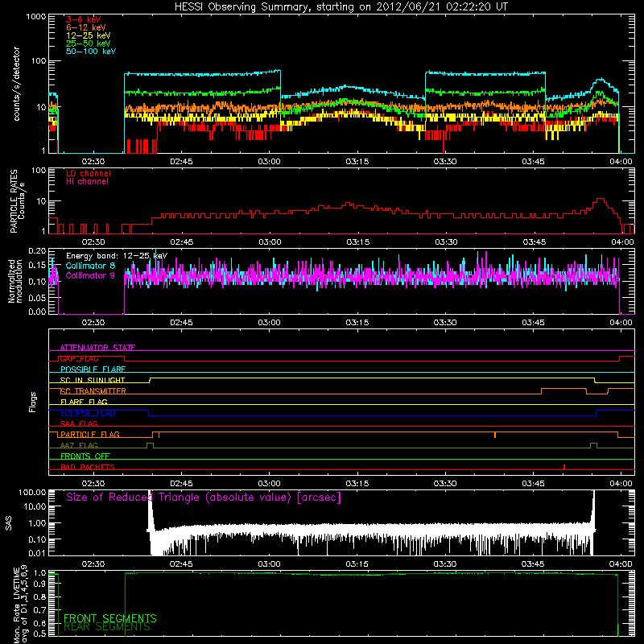Select the 25-50 keV legend label
Image resolution: width=644 pixels, height=644 pixels.
click(x=89, y=43)
